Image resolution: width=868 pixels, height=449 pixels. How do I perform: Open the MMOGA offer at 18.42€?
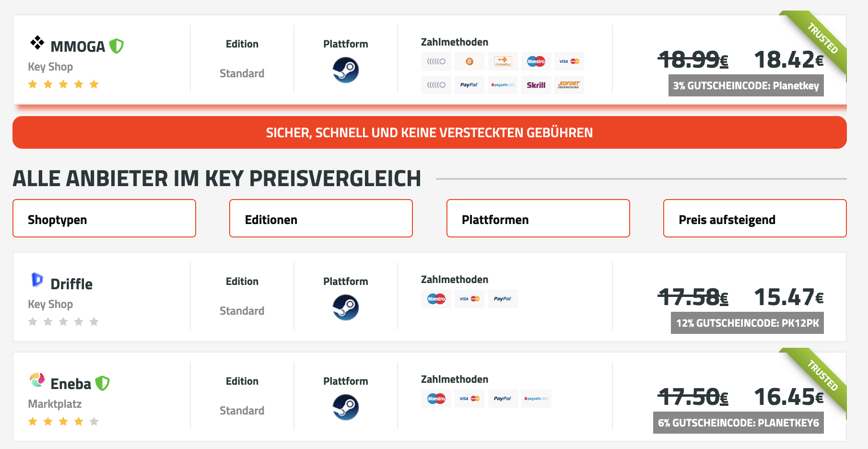[789, 60]
